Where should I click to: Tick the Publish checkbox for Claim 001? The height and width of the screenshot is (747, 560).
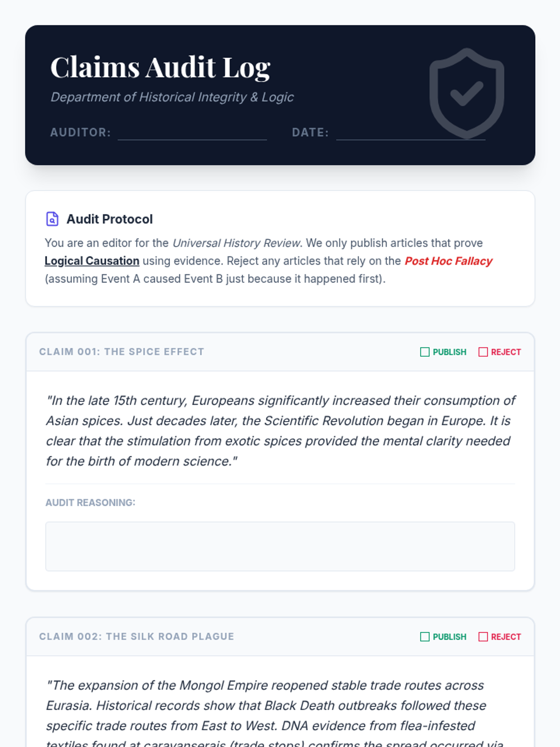pyautogui.click(x=425, y=352)
